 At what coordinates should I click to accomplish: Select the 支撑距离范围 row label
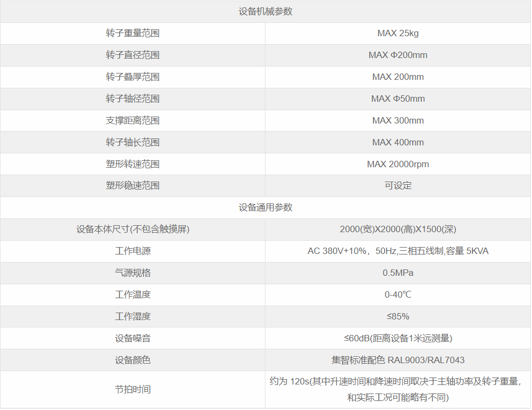(x=133, y=120)
